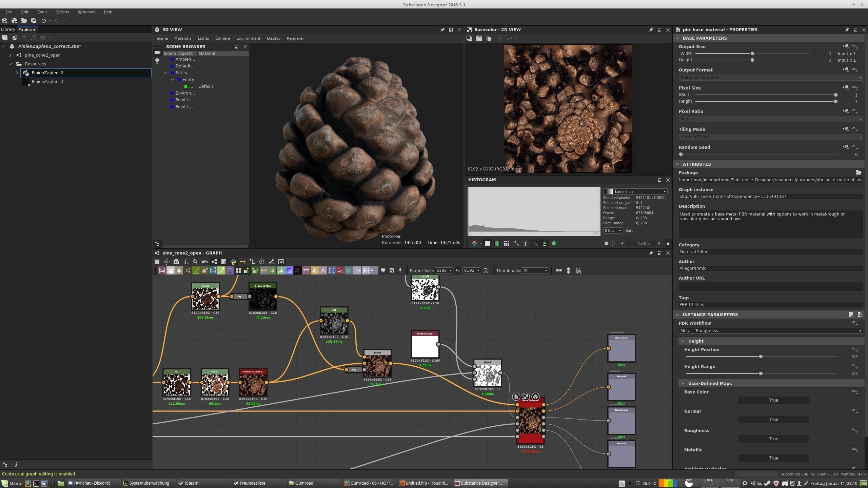The height and width of the screenshot is (488, 868).
Task: Toggle Base Color user-defined map True
Action: point(773,400)
